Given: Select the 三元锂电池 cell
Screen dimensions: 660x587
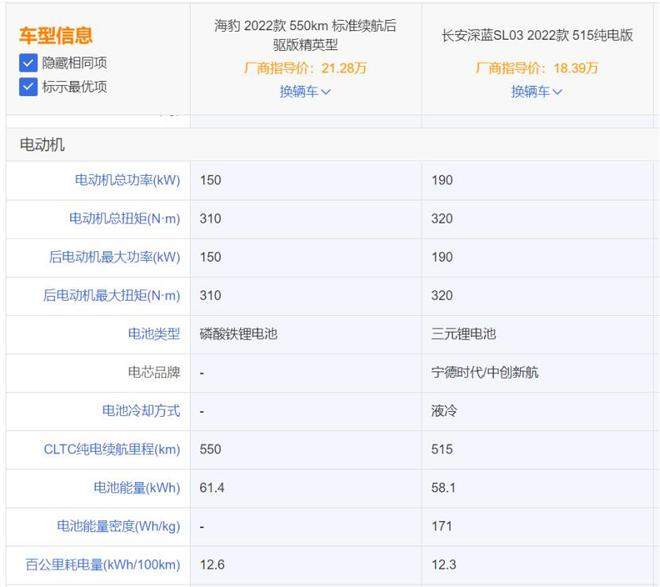Looking at the screenshot, I should coord(463,334).
